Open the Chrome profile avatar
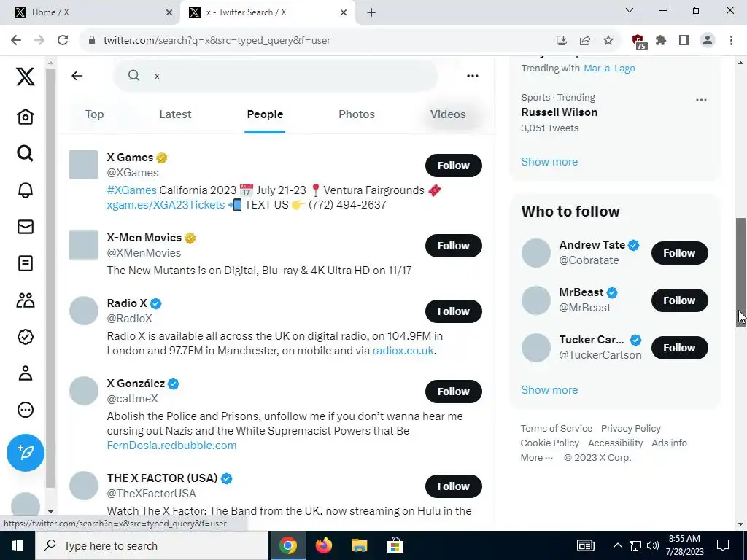Viewport: 747px width, 560px height. 708,41
